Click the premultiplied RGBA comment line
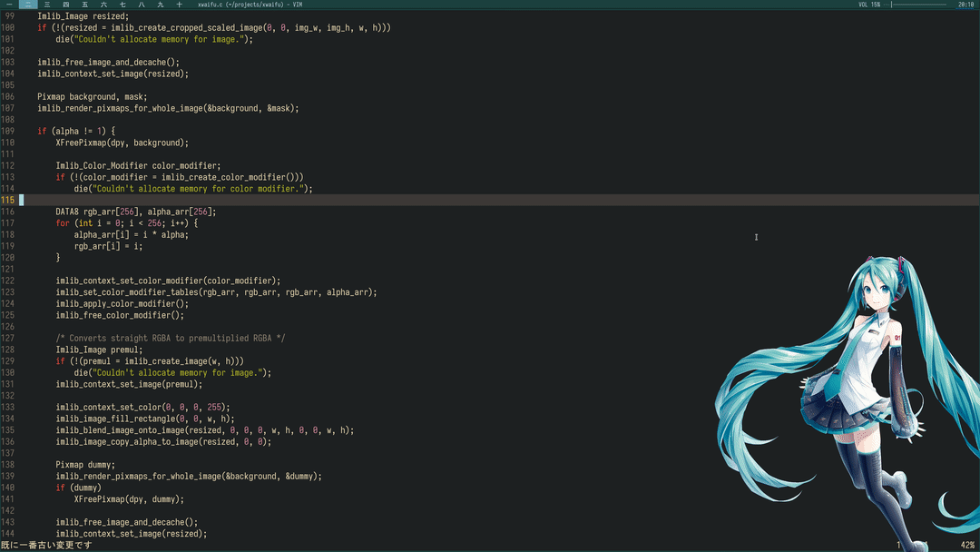This screenshot has height=552, width=980. (171, 338)
